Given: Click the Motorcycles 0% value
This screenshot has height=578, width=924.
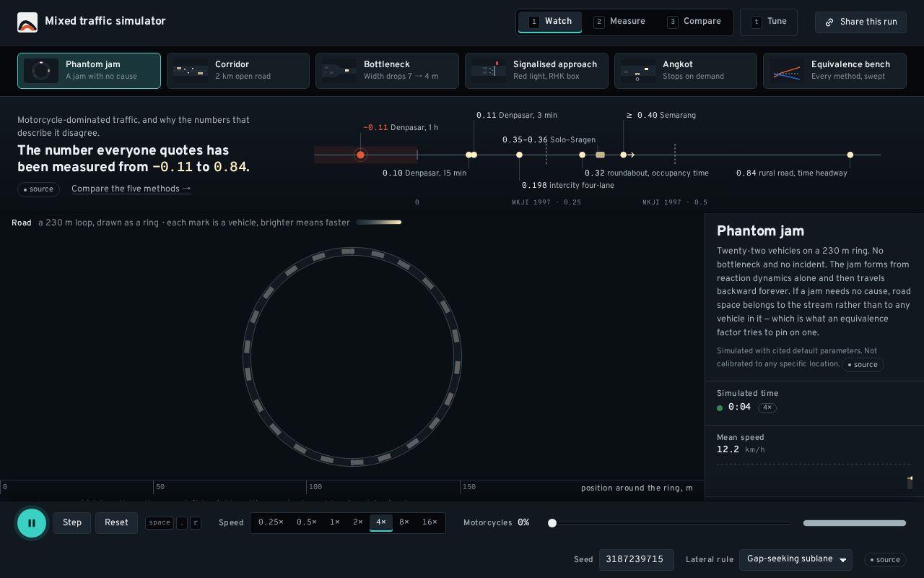Looking at the screenshot, I should 523,523.
